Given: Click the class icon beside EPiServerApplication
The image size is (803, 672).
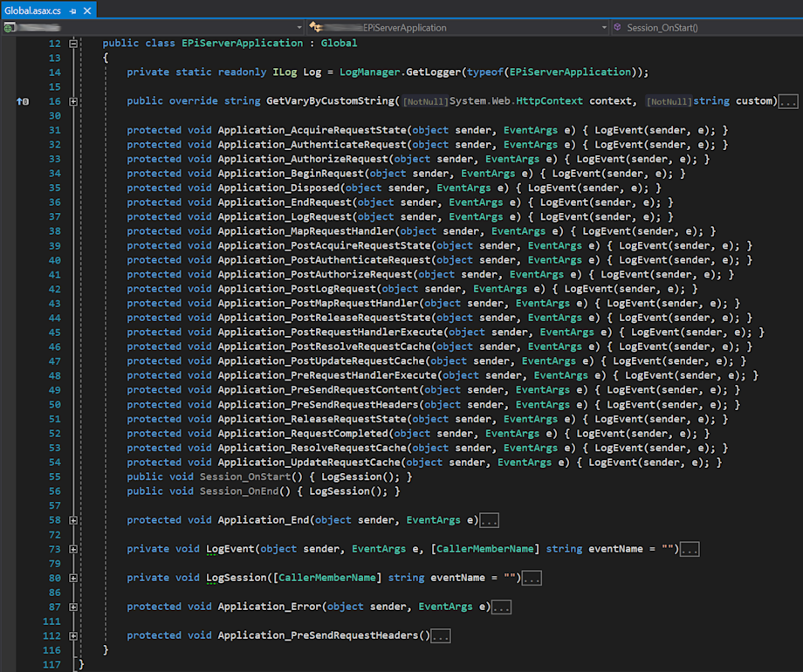Looking at the screenshot, I should point(316,27).
